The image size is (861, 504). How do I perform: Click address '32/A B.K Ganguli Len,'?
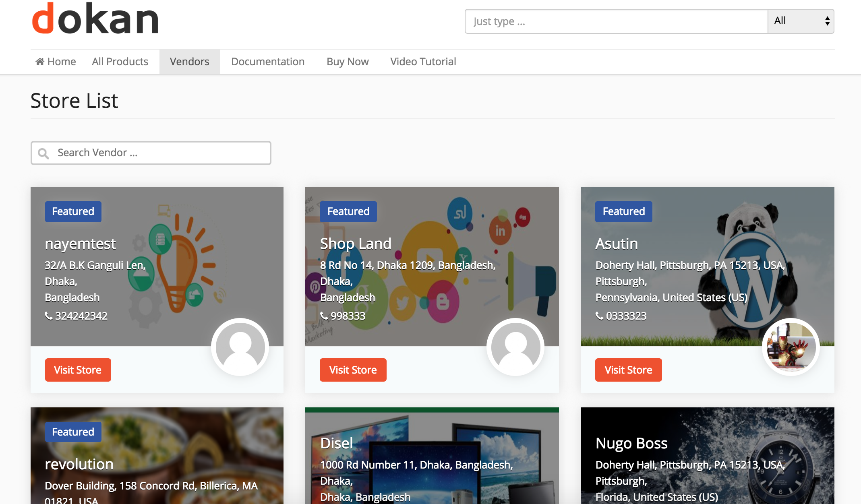click(95, 266)
